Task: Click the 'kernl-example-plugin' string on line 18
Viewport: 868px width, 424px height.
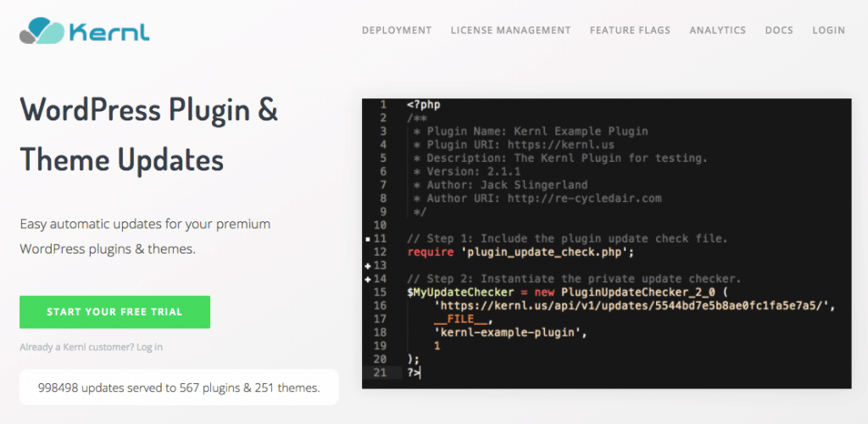Action: pyautogui.click(x=509, y=332)
